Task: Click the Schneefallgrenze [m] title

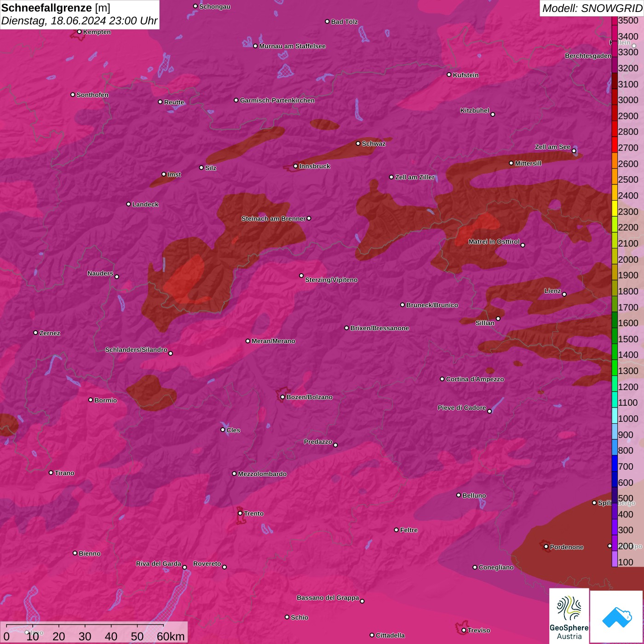Action: pyautogui.click(x=56, y=8)
